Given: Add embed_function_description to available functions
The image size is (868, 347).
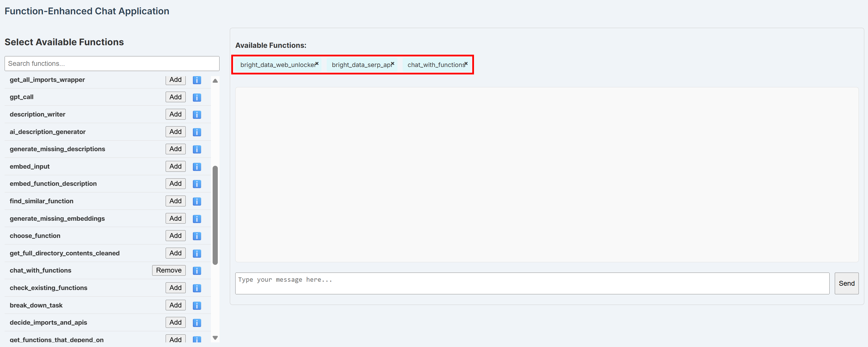Looking at the screenshot, I should 175,184.
